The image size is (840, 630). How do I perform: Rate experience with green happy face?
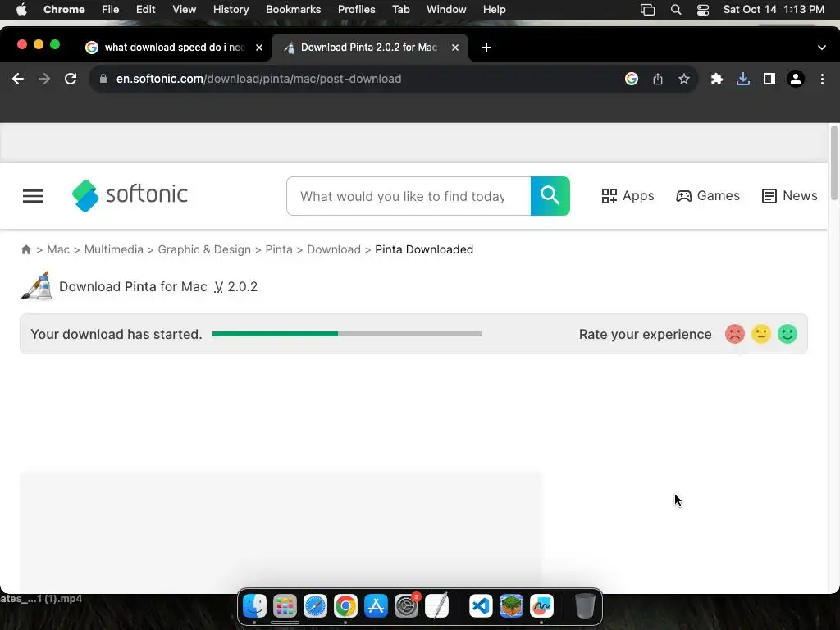787,334
